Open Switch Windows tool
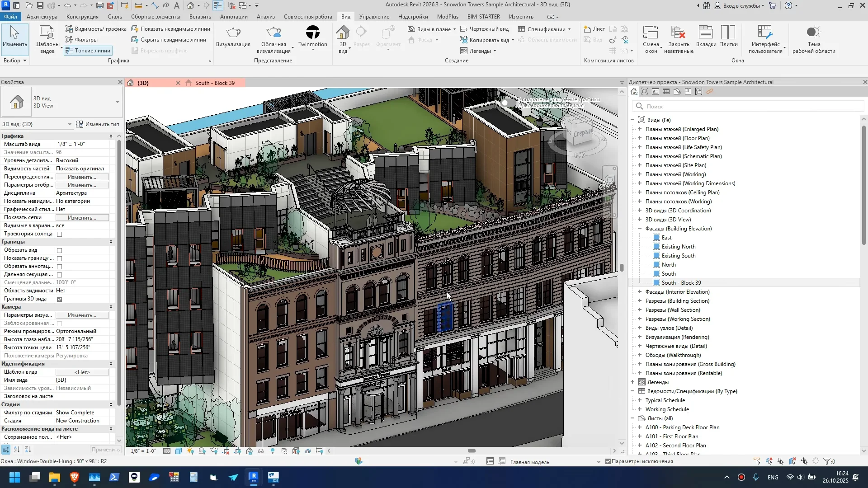Screen dimensions: 868x488 click(651, 39)
